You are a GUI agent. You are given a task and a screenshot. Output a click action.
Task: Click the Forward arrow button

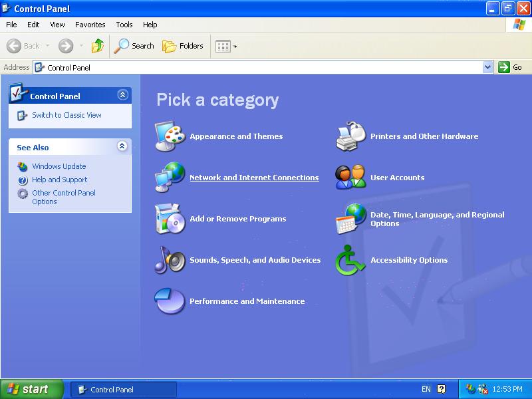(x=66, y=46)
